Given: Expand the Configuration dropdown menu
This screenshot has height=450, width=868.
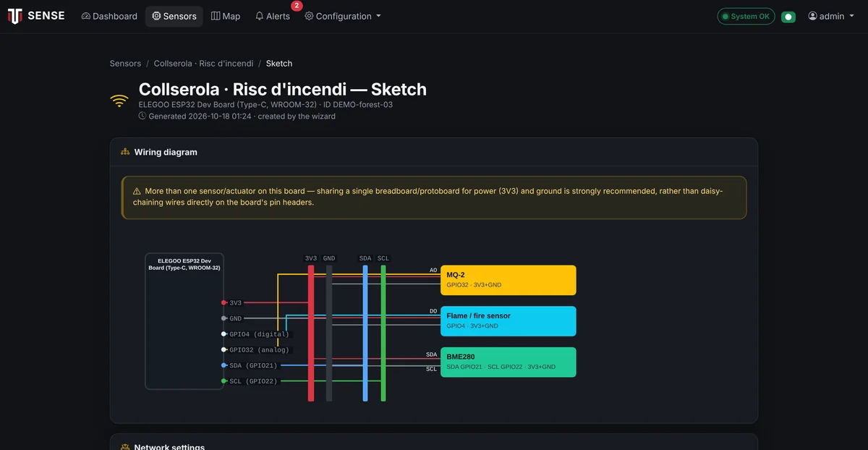Looking at the screenshot, I should [343, 16].
